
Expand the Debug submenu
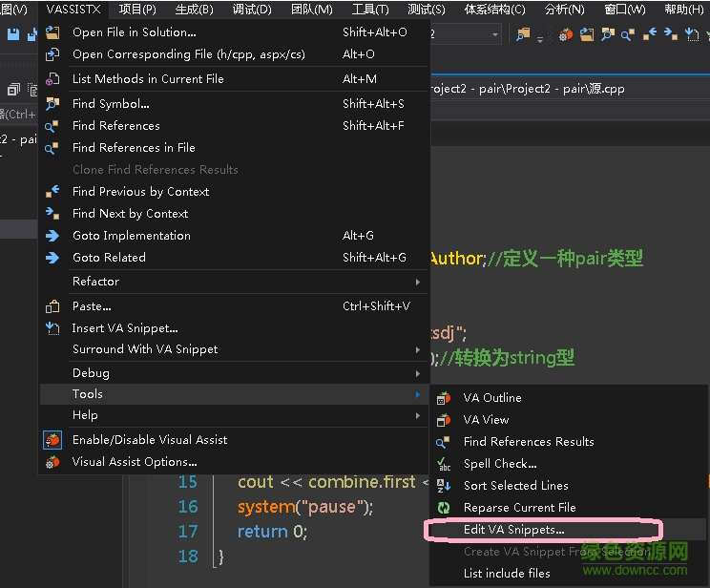pyautogui.click(x=418, y=373)
